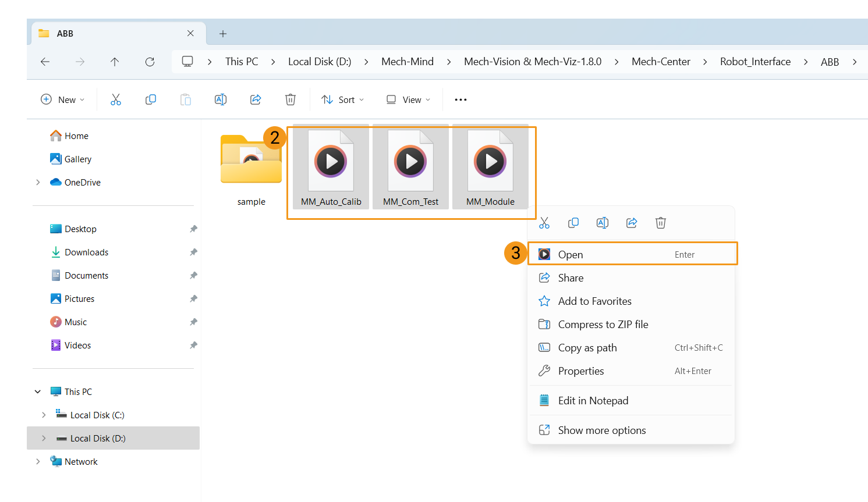Click the toolbar Share icon
This screenshot has width=868, height=502.
point(256,99)
